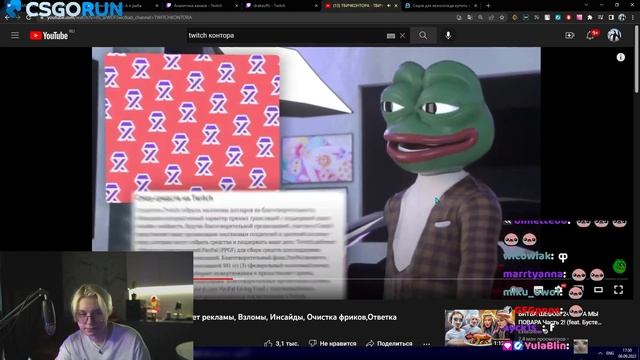Open the browser profile avatar
This screenshot has width=640, height=360.
[x=622, y=18]
